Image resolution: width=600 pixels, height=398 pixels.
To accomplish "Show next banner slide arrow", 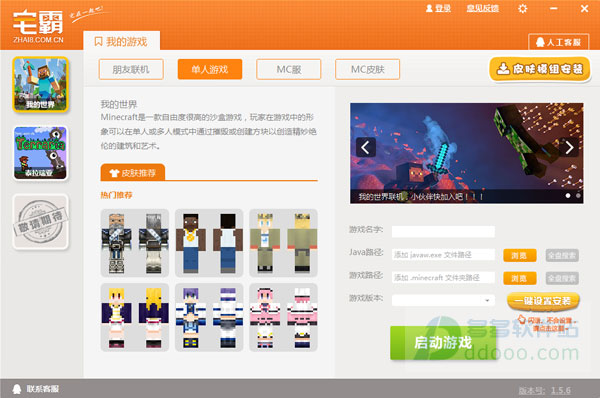I will pos(569,147).
